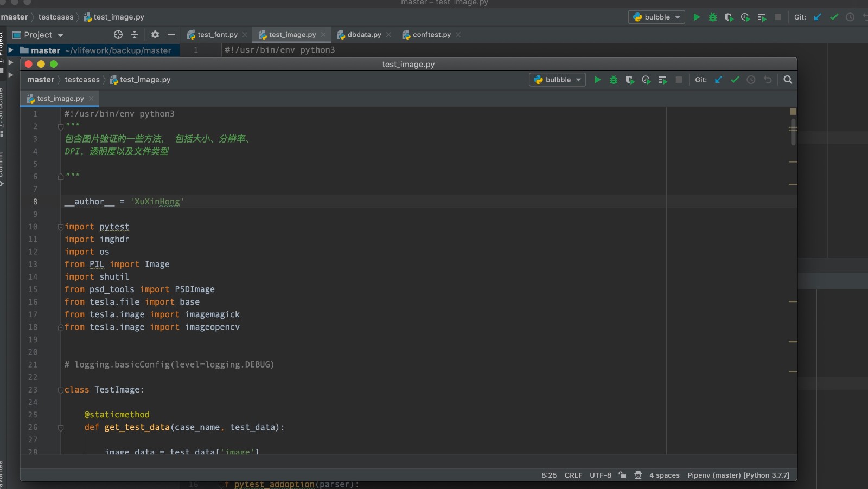Click CRLF line separator in status bar
Image resolution: width=868 pixels, height=489 pixels.
573,475
